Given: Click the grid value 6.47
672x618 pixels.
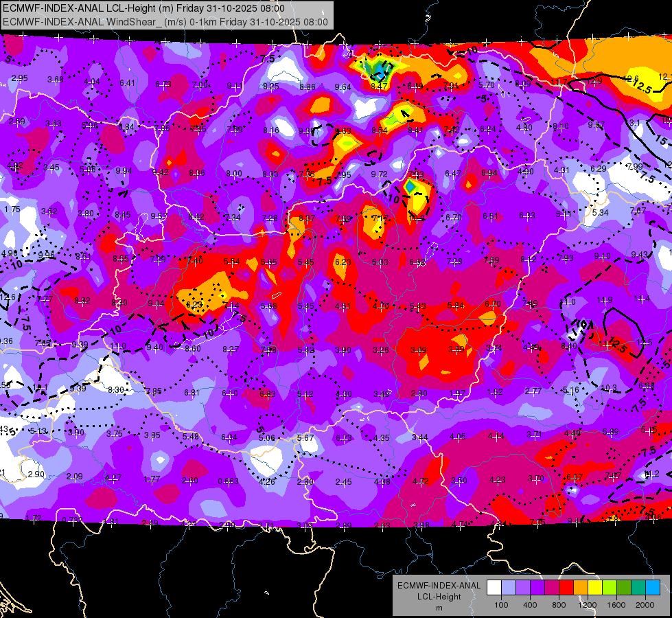Looking at the screenshot, I should click(x=452, y=173).
